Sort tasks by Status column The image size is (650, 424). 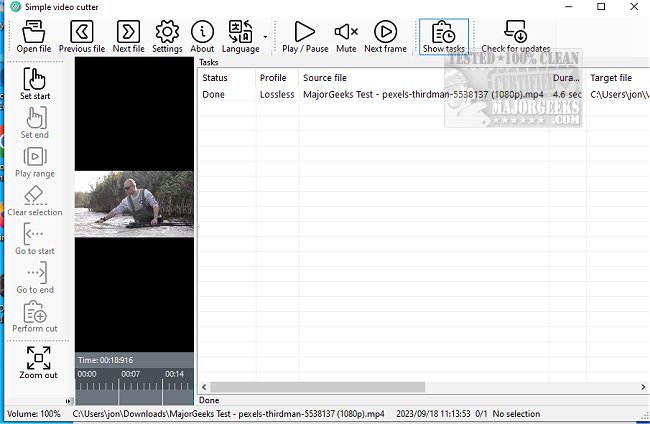tap(227, 78)
